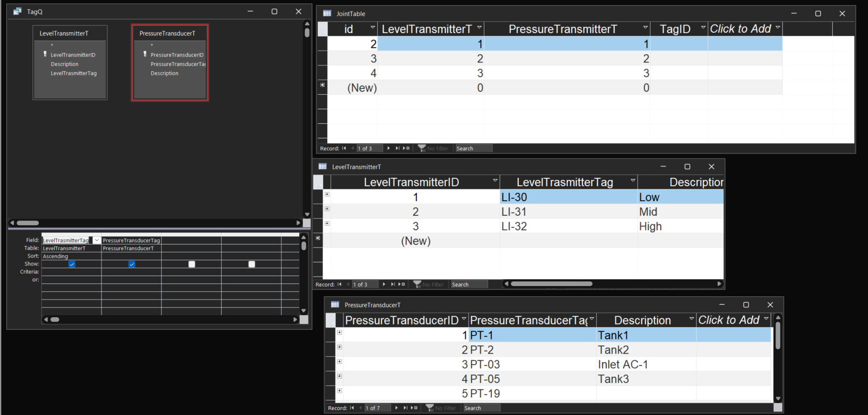The width and height of the screenshot is (868, 415).
Task: Click No Filter button in LevelTransmitterT
Action: pyautogui.click(x=428, y=284)
